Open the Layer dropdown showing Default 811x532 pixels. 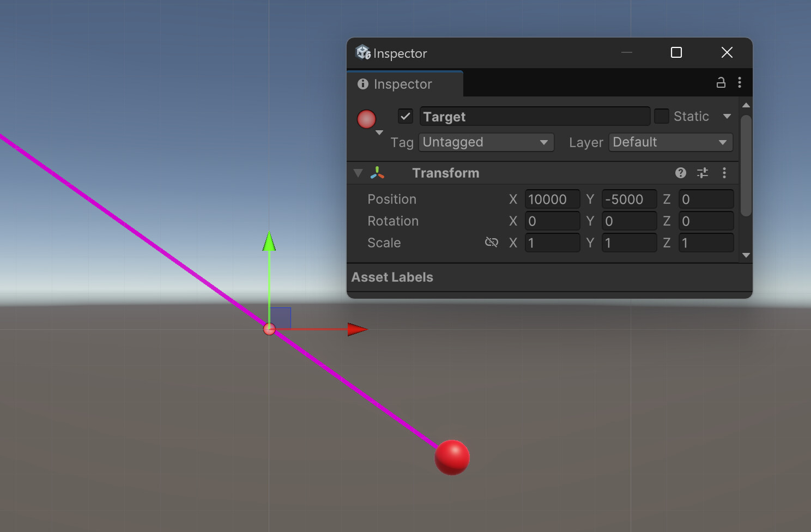670,142
